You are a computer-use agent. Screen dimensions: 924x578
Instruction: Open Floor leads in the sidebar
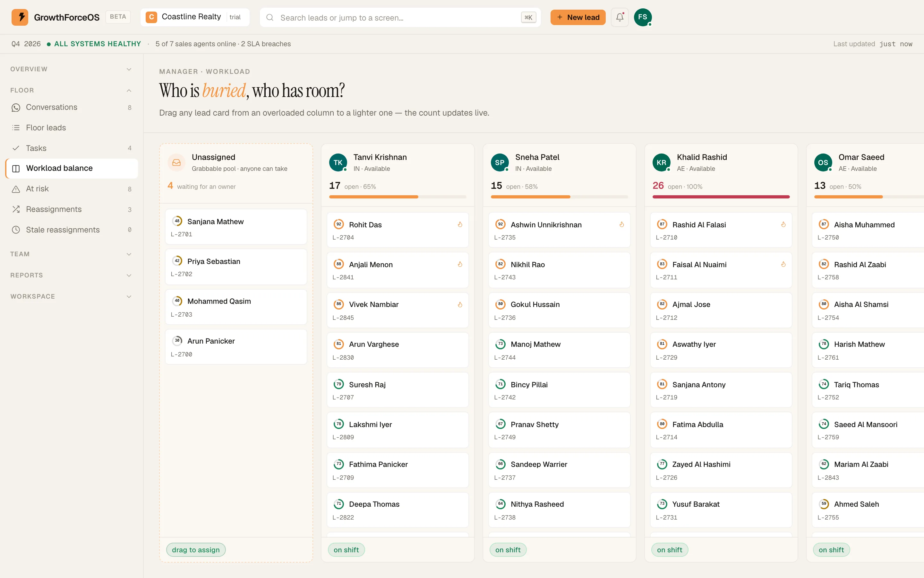click(71, 128)
